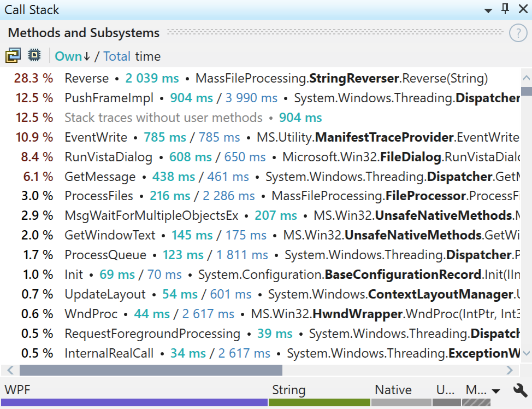Close the Call Stack panel

523,9
